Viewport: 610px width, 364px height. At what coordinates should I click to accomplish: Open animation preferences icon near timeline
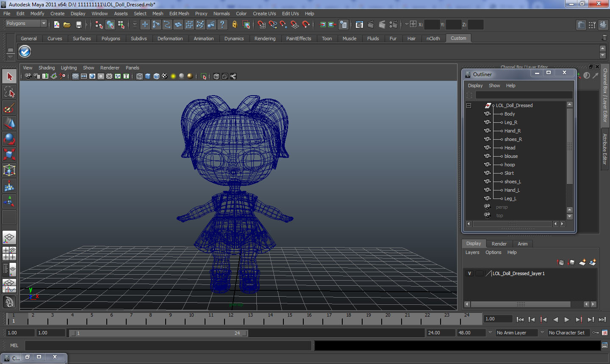[604, 333]
